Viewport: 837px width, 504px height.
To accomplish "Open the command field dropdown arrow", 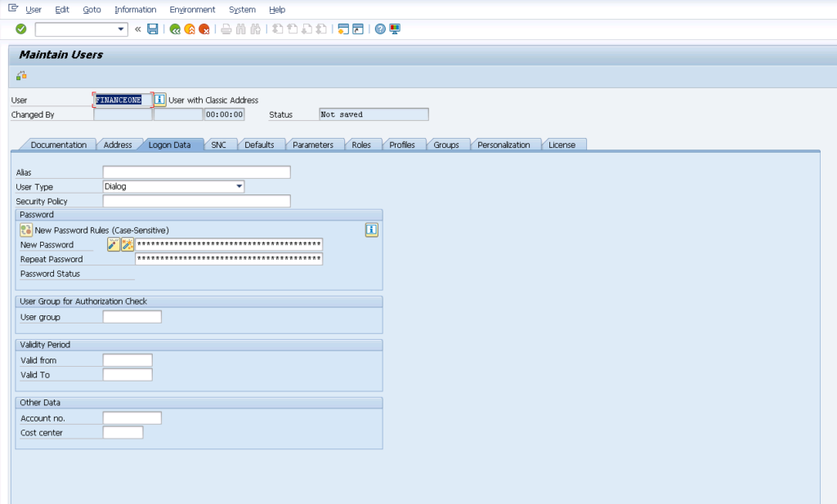I will click(121, 29).
